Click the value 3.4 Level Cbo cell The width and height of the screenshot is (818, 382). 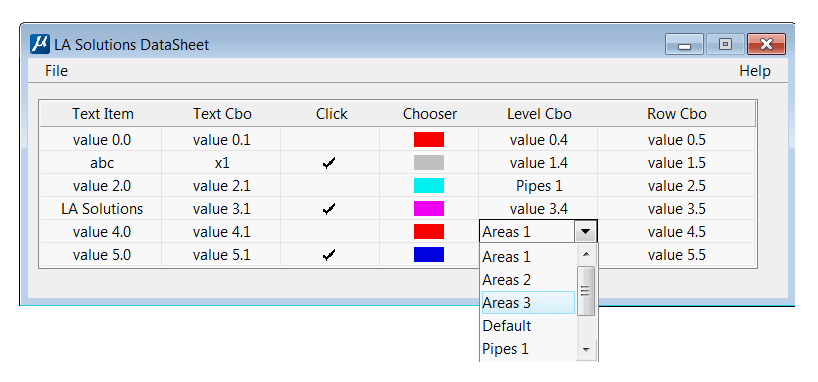pos(539,209)
